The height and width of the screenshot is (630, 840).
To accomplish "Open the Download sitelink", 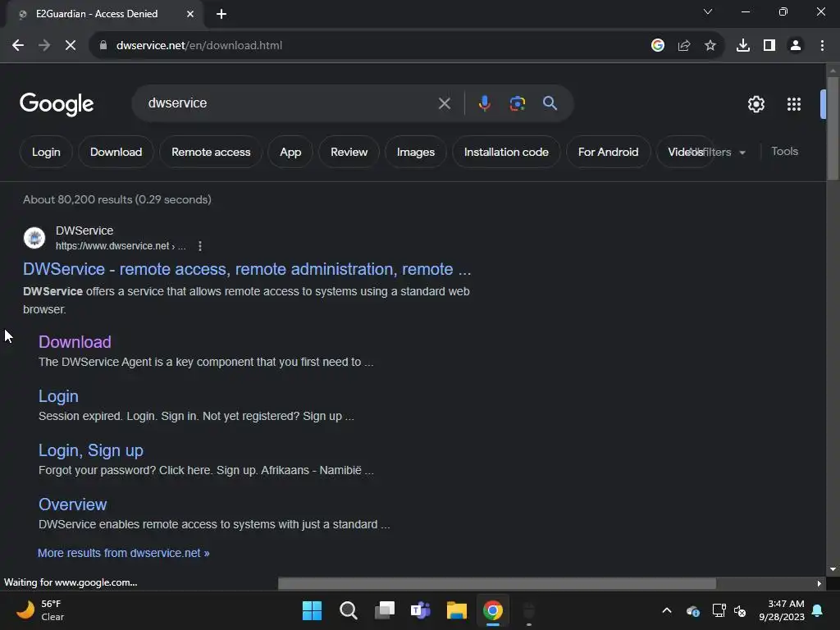I will coord(75,342).
